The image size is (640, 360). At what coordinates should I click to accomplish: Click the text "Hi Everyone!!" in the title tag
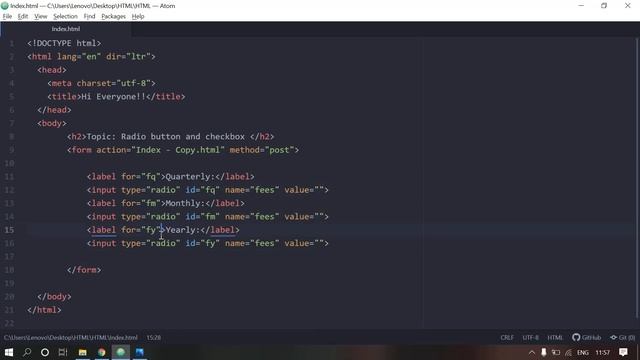(x=113, y=97)
